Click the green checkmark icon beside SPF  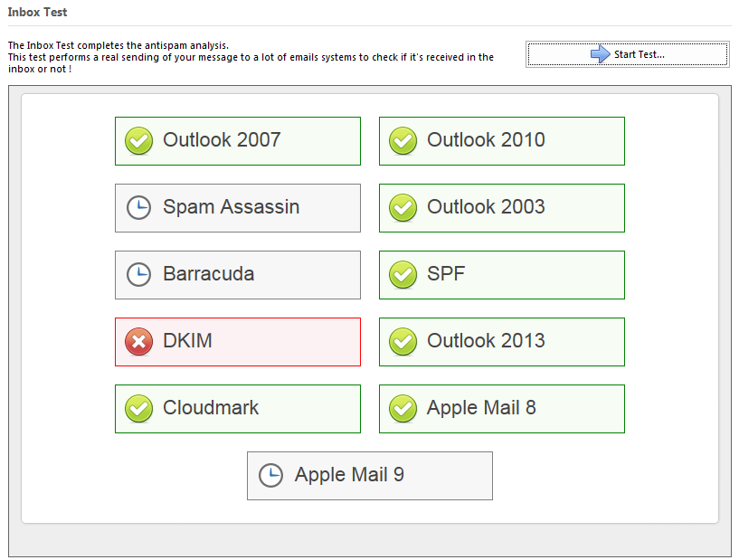[x=403, y=274]
